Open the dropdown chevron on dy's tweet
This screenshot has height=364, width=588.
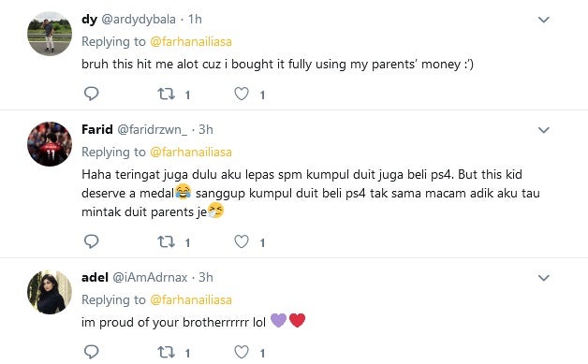544,20
